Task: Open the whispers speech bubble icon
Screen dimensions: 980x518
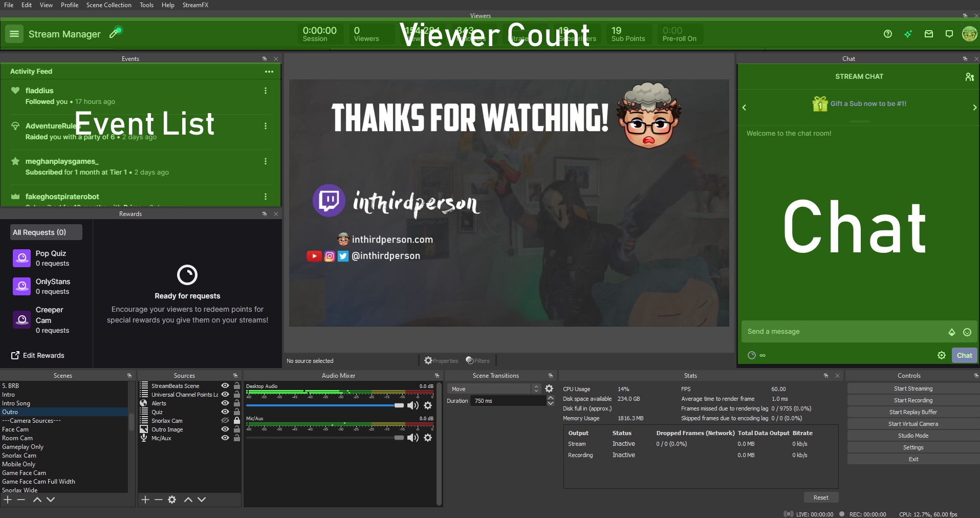Action: tap(949, 34)
